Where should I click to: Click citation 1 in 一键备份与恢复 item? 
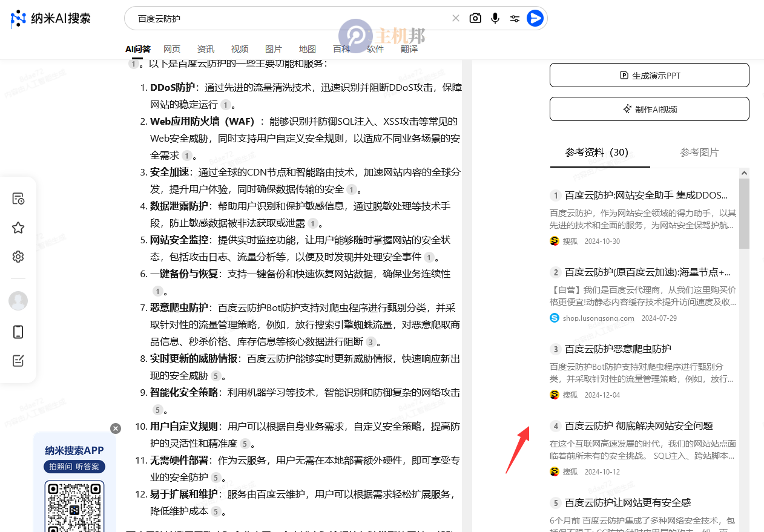click(157, 291)
